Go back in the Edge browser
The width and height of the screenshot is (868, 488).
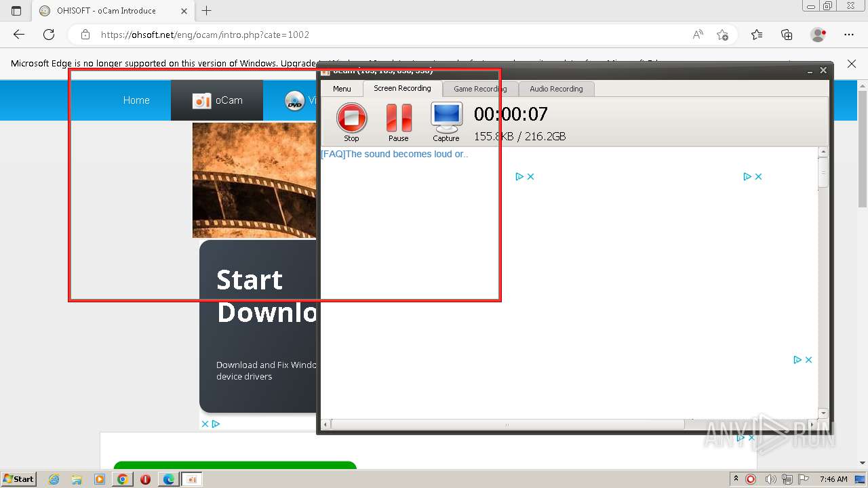[x=19, y=35]
